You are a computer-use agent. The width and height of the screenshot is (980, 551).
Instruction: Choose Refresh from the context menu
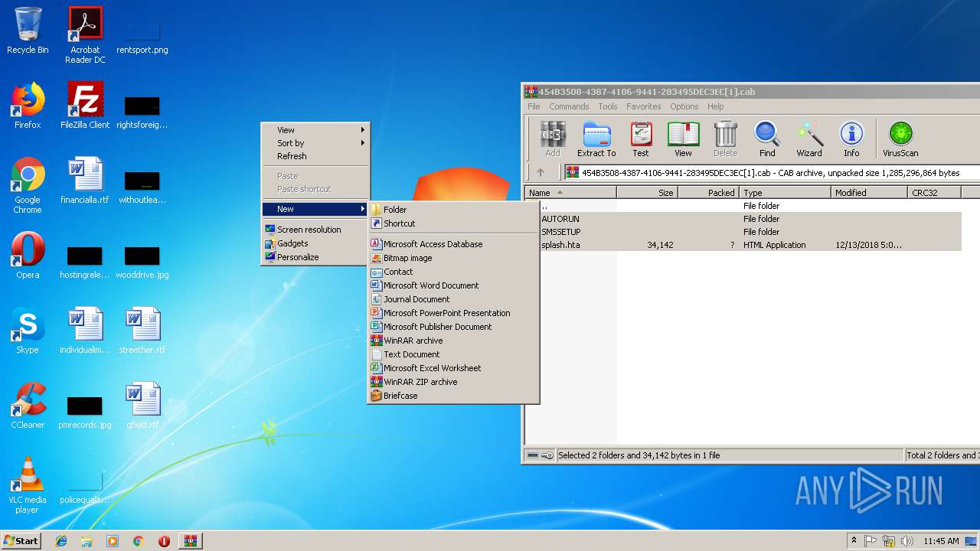pyautogui.click(x=315, y=156)
